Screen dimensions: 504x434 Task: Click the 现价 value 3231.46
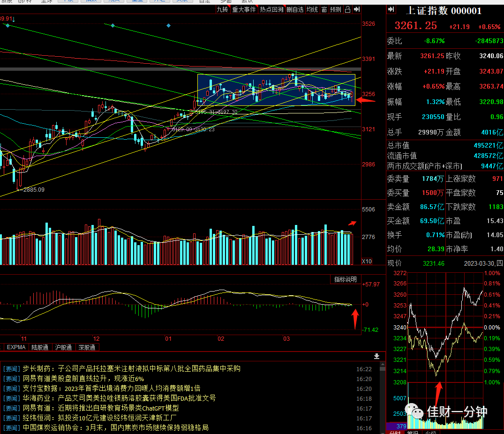click(434, 263)
